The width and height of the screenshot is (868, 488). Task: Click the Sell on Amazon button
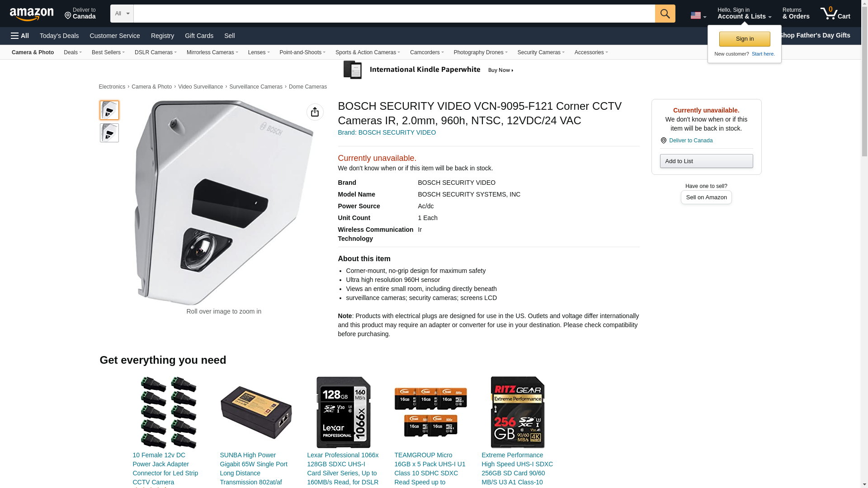[706, 197]
